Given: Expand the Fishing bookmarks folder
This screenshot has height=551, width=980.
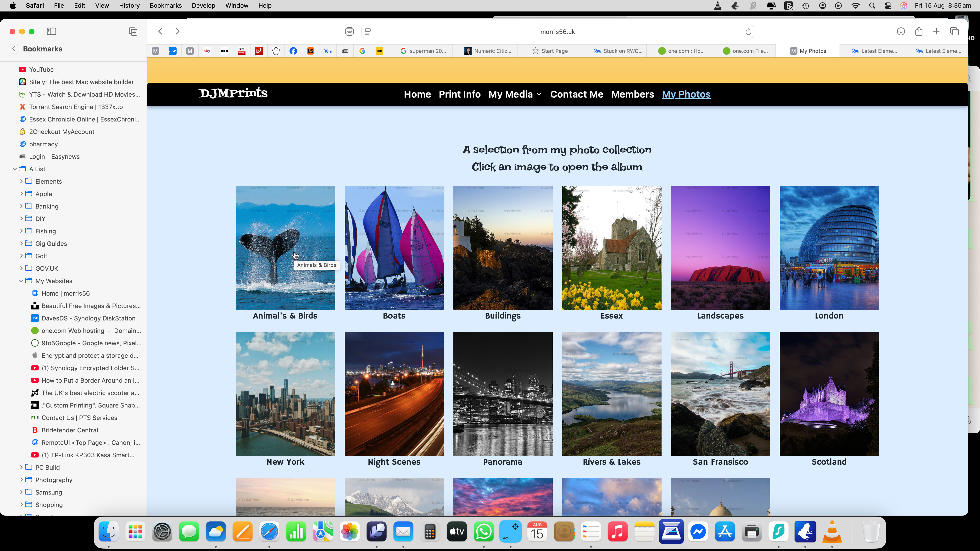Looking at the screenshot, I should click(21, 231).
